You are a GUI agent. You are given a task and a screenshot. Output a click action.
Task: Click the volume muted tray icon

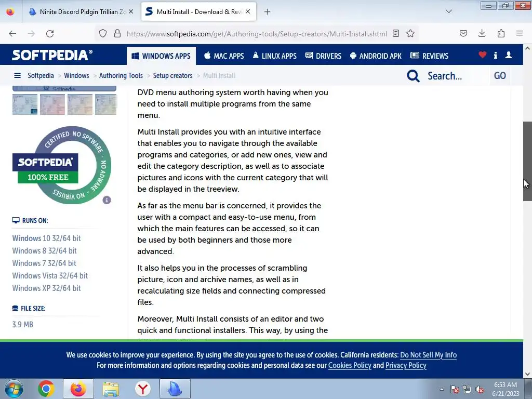point(480,390)
